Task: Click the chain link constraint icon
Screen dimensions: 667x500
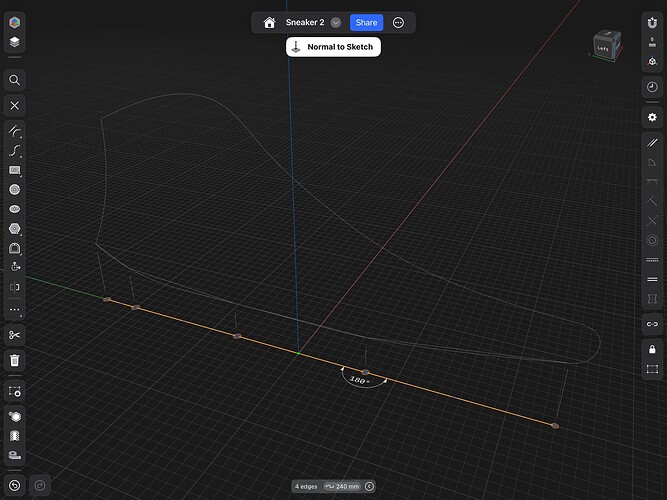Action: click(x=652, y=324)
